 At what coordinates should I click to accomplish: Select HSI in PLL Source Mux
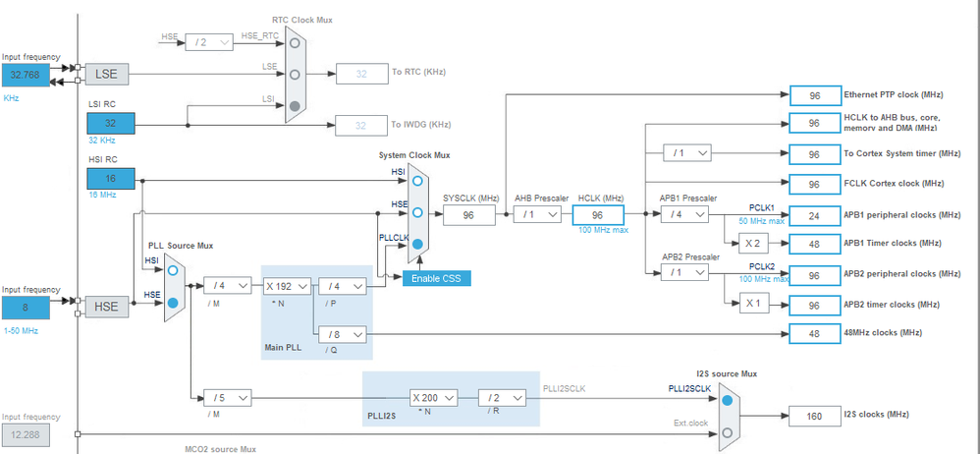coord(173,270)
